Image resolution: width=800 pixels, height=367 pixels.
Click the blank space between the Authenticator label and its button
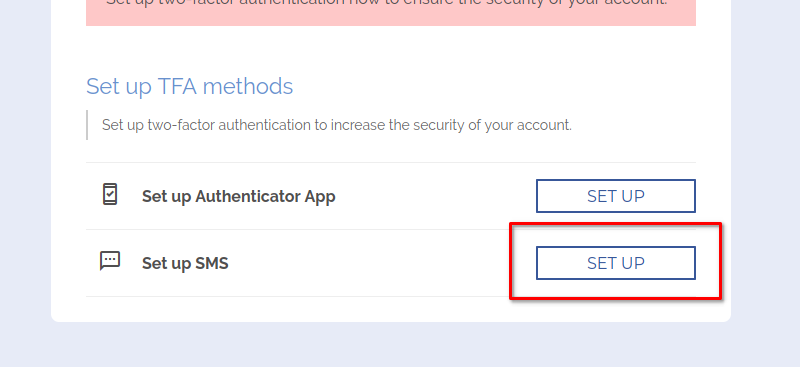436,197
